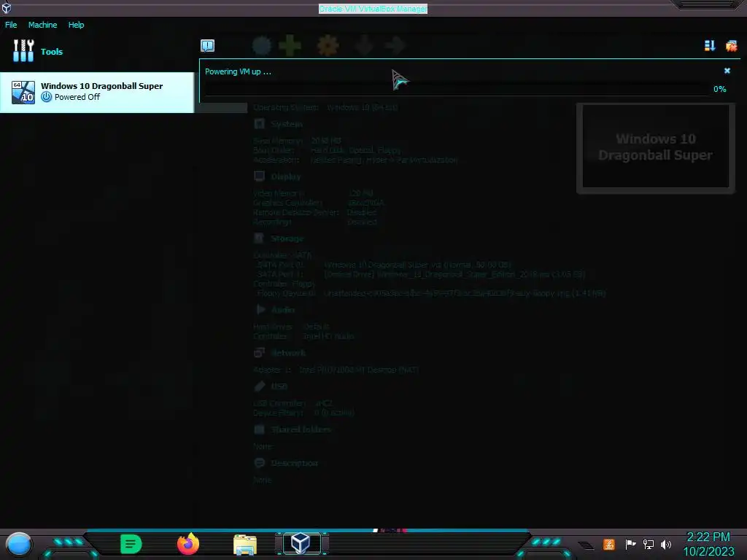The height and width of the screenshot is (560, 747).
Task: Show hidden tray icons on taskbar
Action: click(586, 545)
